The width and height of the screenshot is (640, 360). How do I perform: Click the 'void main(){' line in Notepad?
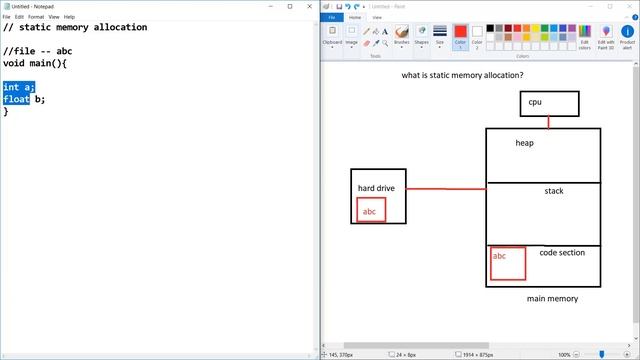tap(35, 63)
